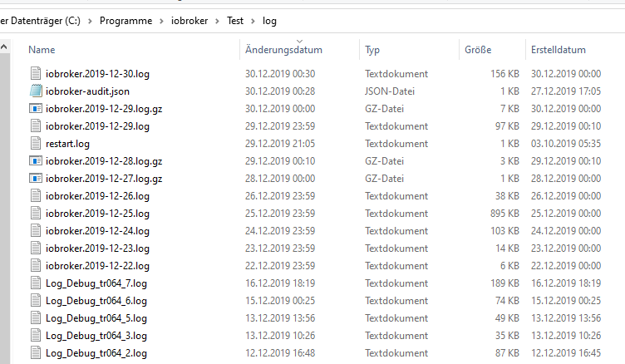Click creation date 27.12.2019 17:05
625x364 pixels.
(566, 91)
